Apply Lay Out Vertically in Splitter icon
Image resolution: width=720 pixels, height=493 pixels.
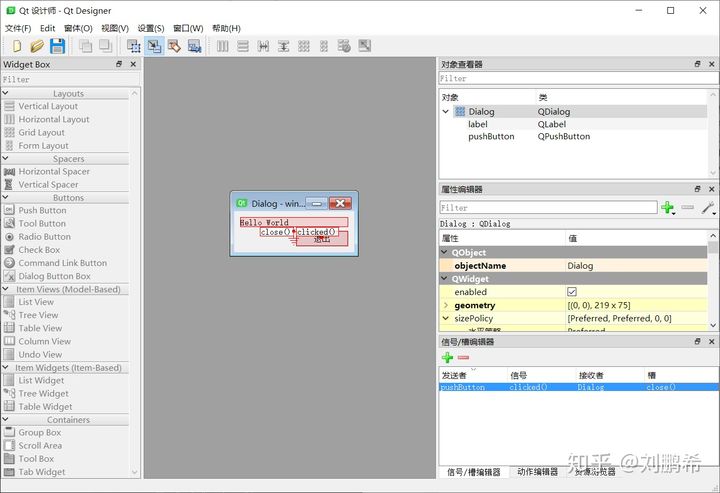[283, 46]
